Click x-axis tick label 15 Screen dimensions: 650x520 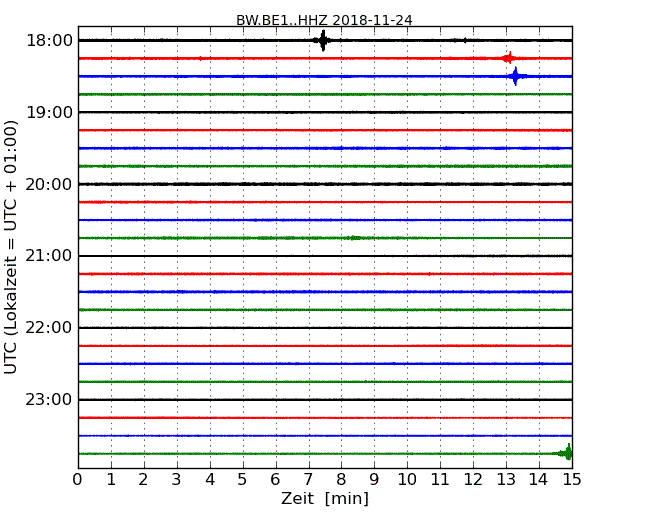pos(572,479)
